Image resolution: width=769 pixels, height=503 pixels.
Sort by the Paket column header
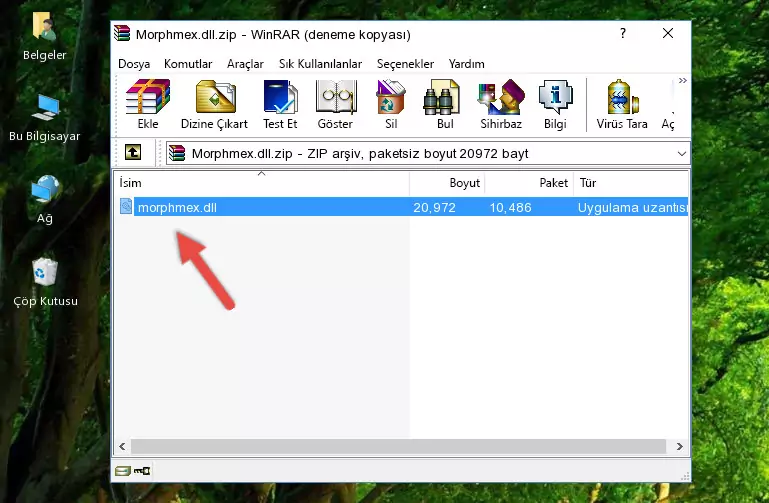click(529, 183)
